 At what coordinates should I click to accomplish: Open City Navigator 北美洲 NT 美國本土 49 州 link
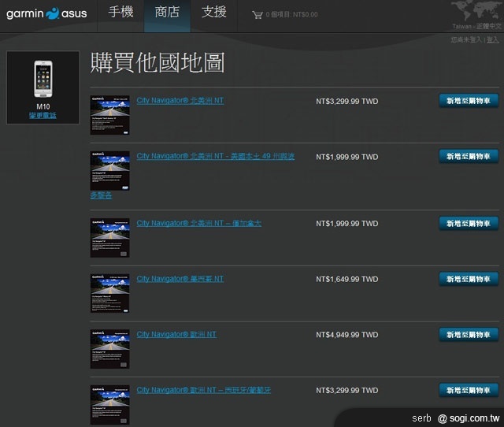click(x=215, y=156)
